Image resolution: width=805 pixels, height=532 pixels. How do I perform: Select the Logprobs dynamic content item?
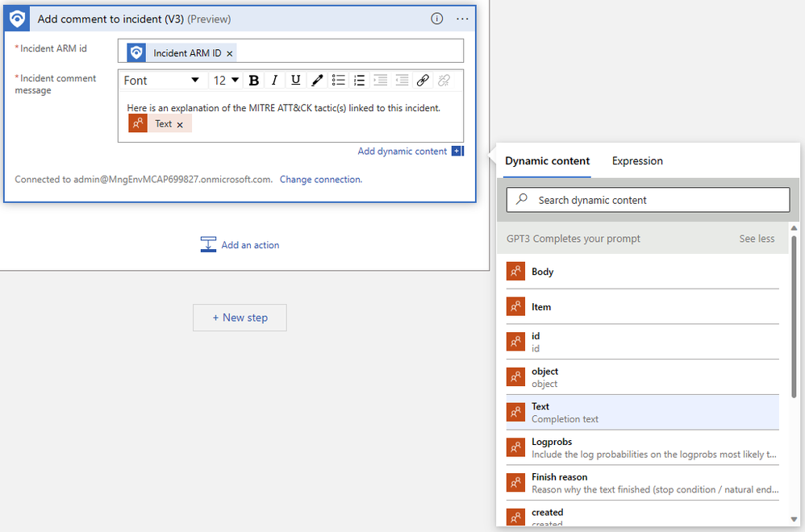(642, 448)
